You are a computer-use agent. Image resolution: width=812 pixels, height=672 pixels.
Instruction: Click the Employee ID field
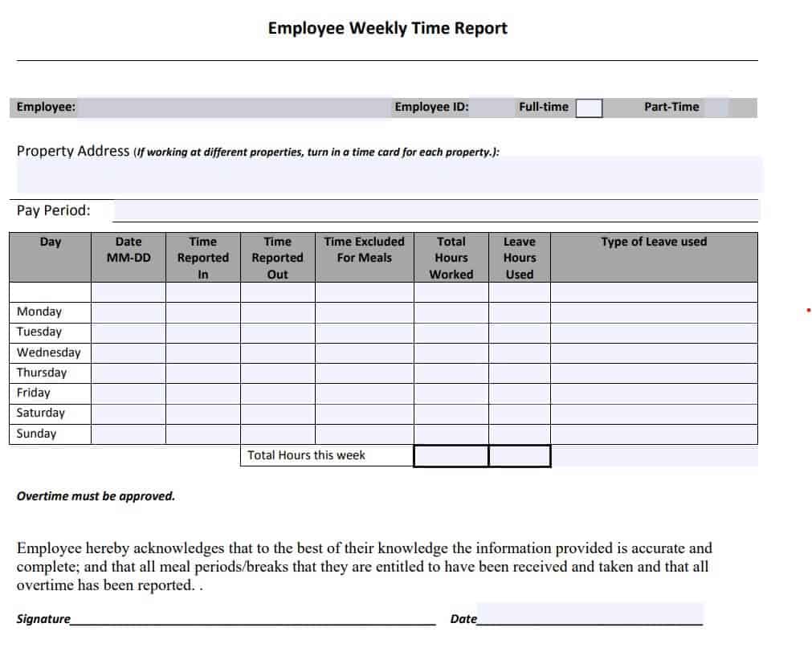click(492, 108)
